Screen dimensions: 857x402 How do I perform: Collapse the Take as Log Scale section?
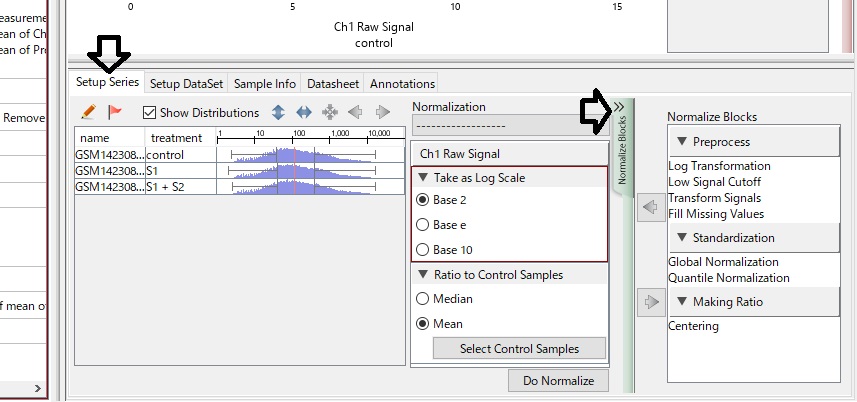(x=424, y=177)
